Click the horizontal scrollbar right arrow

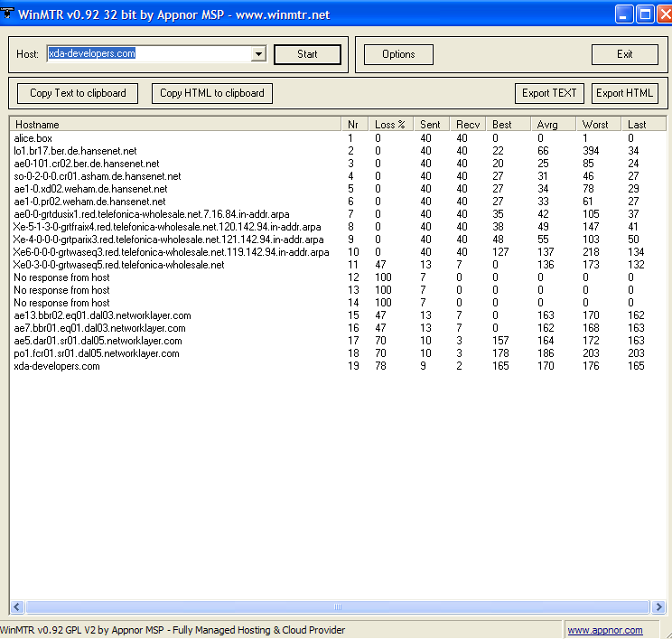658,606
